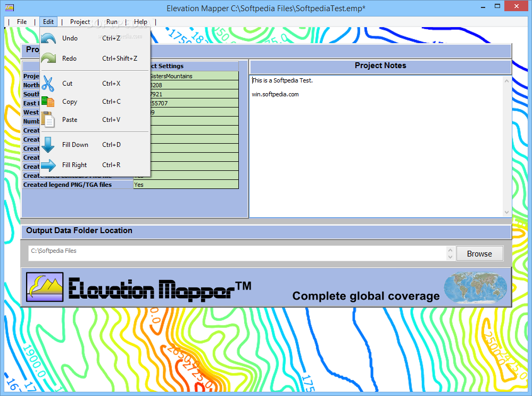Click 'Output Data Folder Location' header

click(79, 230)
